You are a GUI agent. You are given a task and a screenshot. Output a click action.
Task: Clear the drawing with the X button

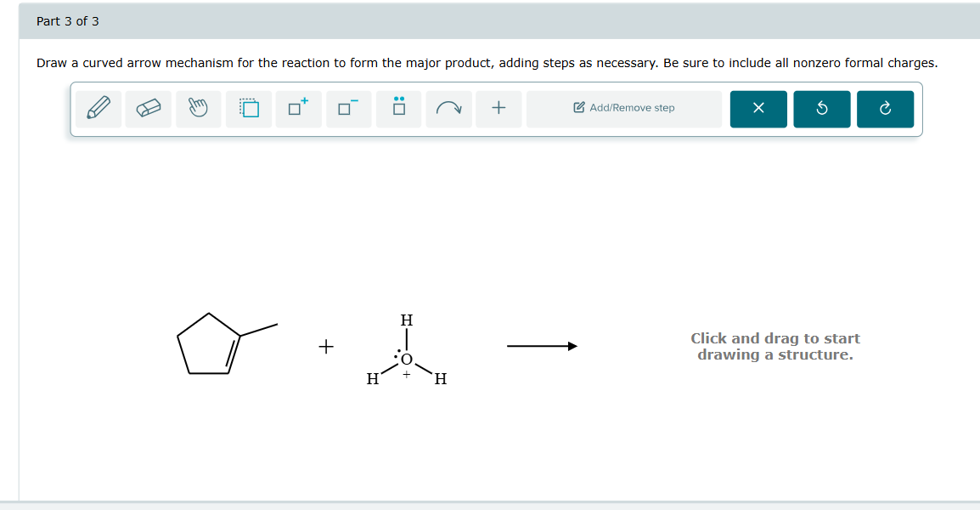(x=758, y=109)
